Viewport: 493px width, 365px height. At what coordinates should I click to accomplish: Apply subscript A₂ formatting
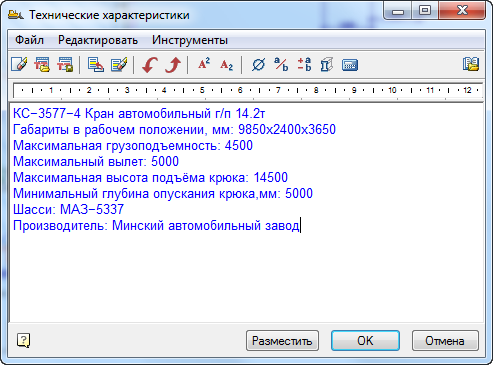click(x=226, y=64)
